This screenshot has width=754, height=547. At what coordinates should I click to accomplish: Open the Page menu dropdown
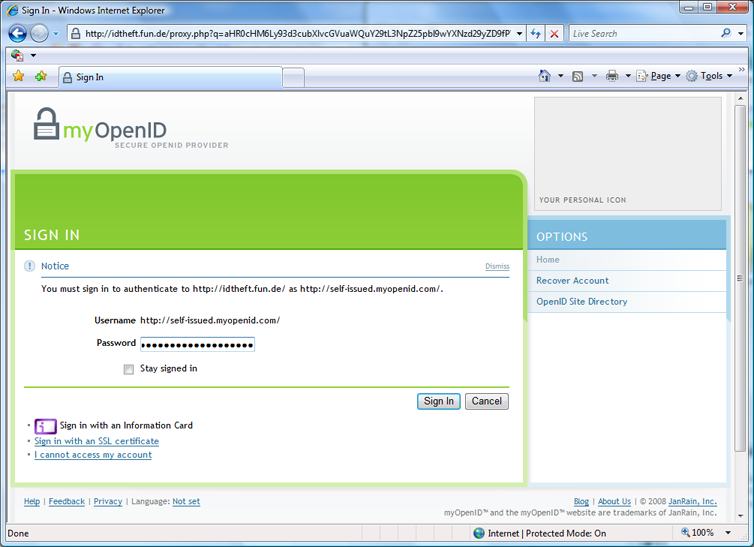click(659, 76)
